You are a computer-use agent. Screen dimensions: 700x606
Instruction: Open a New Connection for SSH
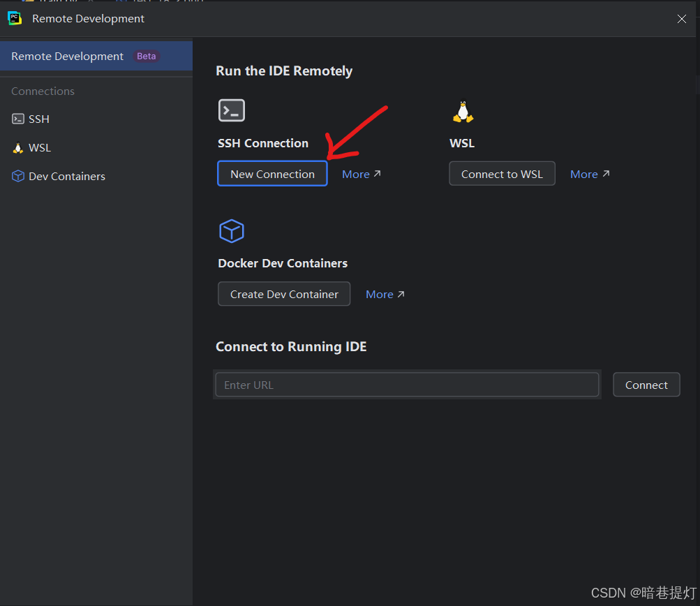(x=272, y=173)
